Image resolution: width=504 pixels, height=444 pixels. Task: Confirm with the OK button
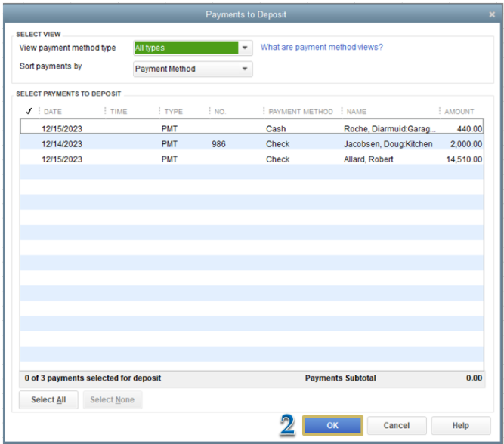[332, 425]
